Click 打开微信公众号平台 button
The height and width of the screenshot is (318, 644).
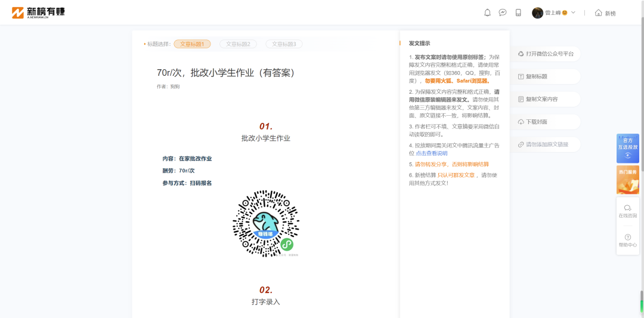coord(546,54)
